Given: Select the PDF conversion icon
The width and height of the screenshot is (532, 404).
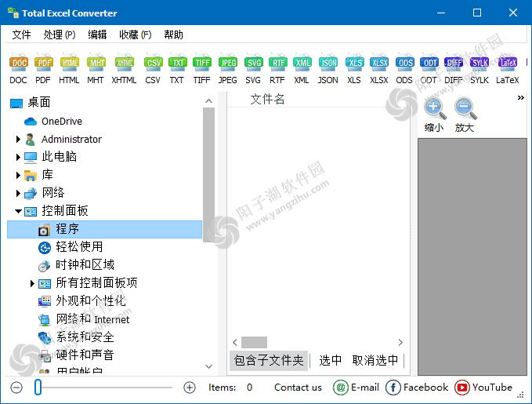Looking at the screenshot, I should (x=44, y=63).
